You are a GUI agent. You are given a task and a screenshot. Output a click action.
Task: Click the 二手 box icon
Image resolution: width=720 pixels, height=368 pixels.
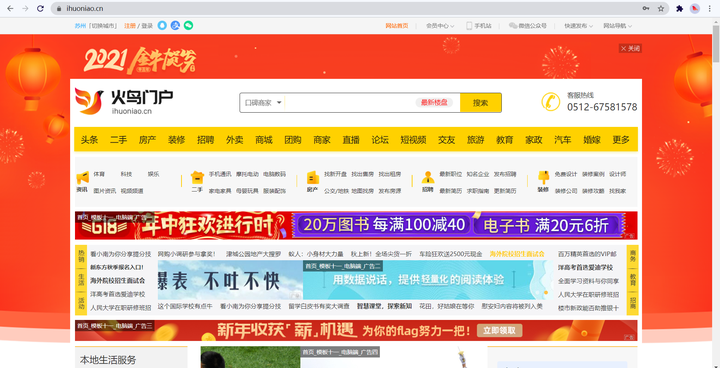coord(197,177)
